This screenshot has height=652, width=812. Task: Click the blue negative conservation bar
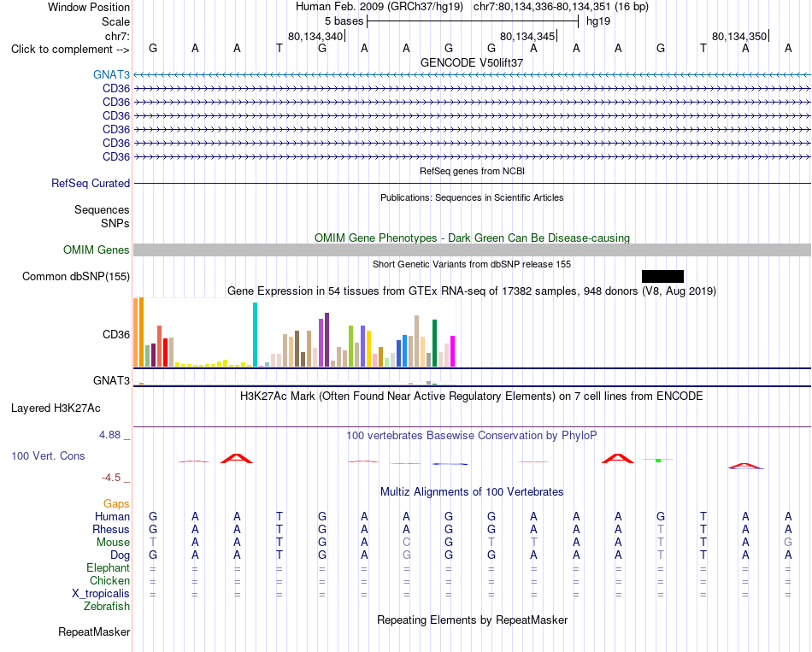click(x=450, y=464)
